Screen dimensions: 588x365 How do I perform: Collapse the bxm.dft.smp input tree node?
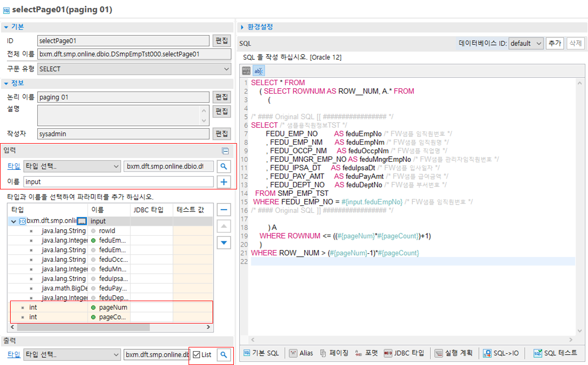(x=13, y=221)
